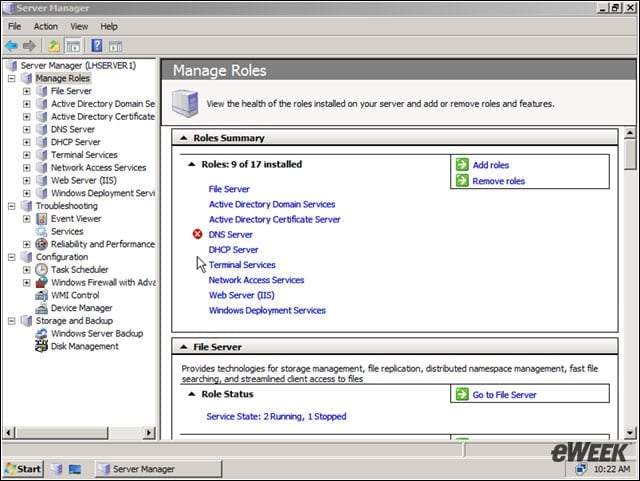Screen dimensions: 640x481
Task: Expand the Terminal Services tree node
Action: (27, 155)
